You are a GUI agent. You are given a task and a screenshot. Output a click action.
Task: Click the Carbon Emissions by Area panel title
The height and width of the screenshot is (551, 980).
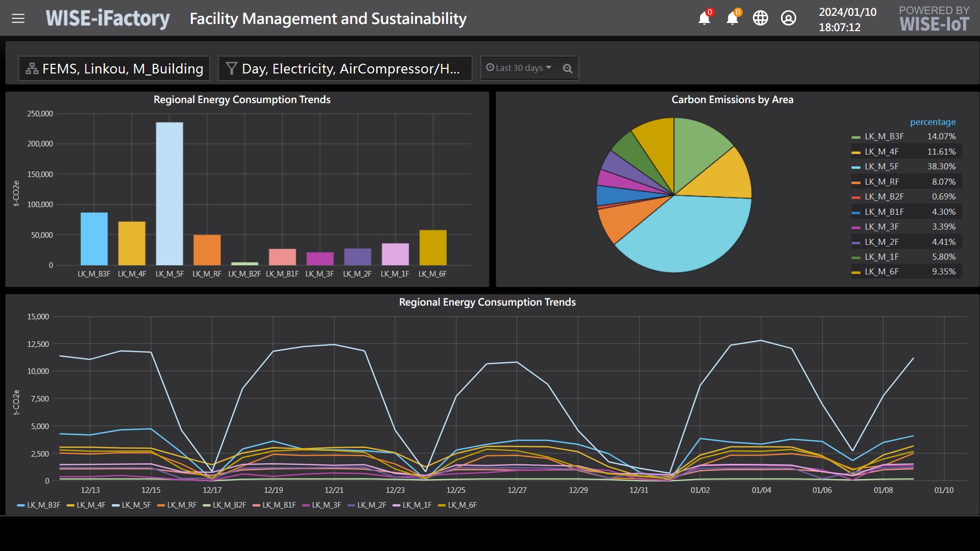click(x=732, y=100)
